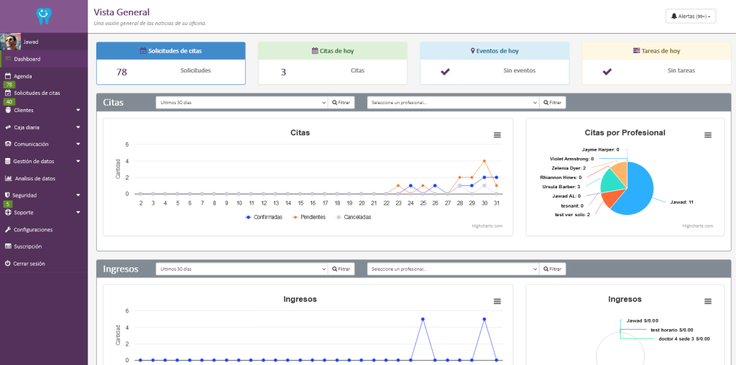Open Configuraciones with wrench icon
This screenshot has width=736, height=365.
coord(29,230)
